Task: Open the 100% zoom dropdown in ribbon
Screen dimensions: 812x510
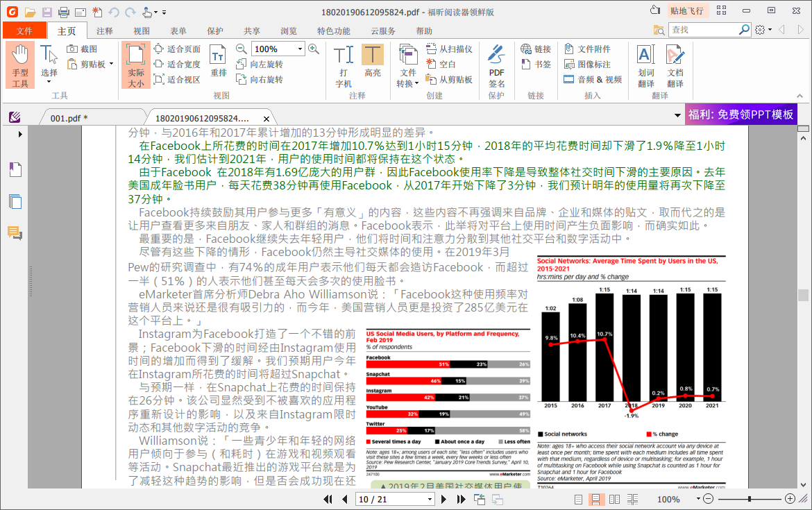Action: [300, 49]
